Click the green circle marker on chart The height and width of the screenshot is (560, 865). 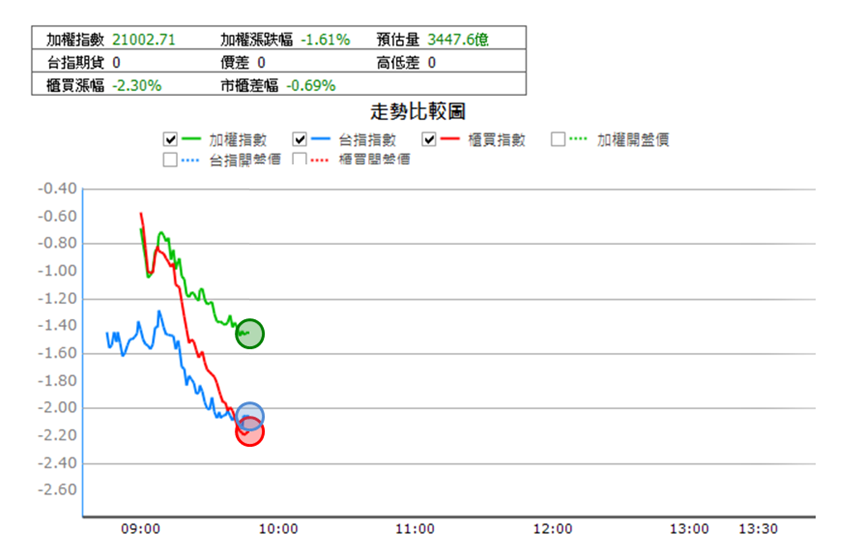click(250, 334)
